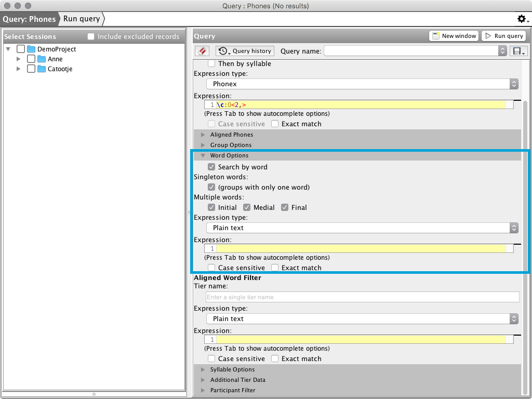
Task: Open the Query history clock icon
Action: [223, 51]
